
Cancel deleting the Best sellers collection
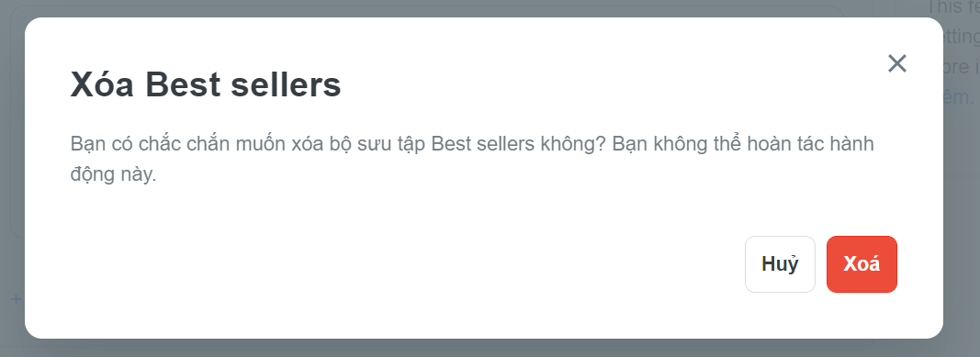click(780, 264)
